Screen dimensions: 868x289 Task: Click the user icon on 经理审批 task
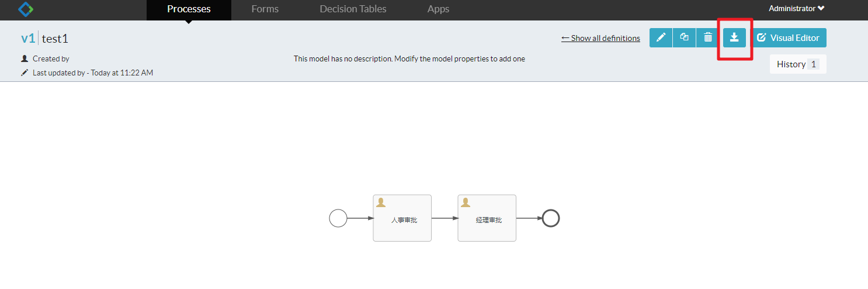coord(466,202)
